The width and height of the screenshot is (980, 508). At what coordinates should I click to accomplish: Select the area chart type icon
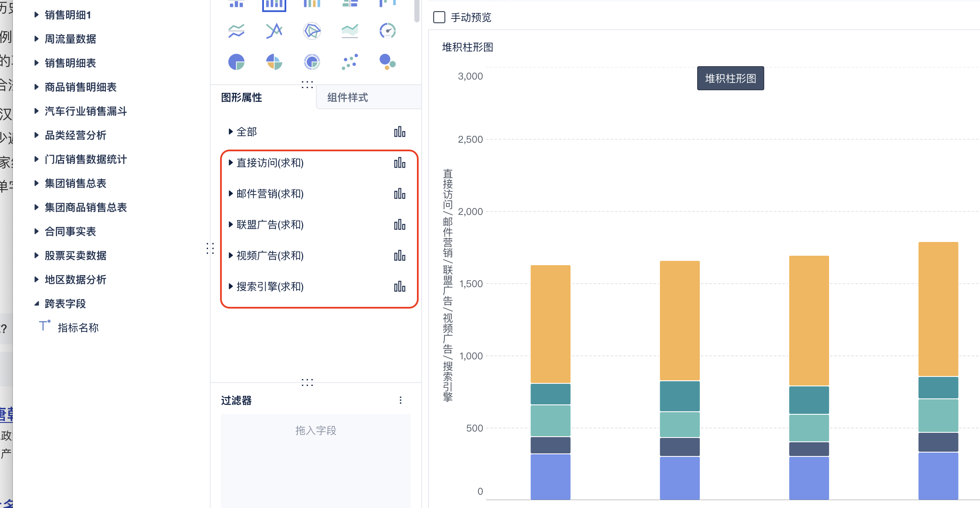349,31
